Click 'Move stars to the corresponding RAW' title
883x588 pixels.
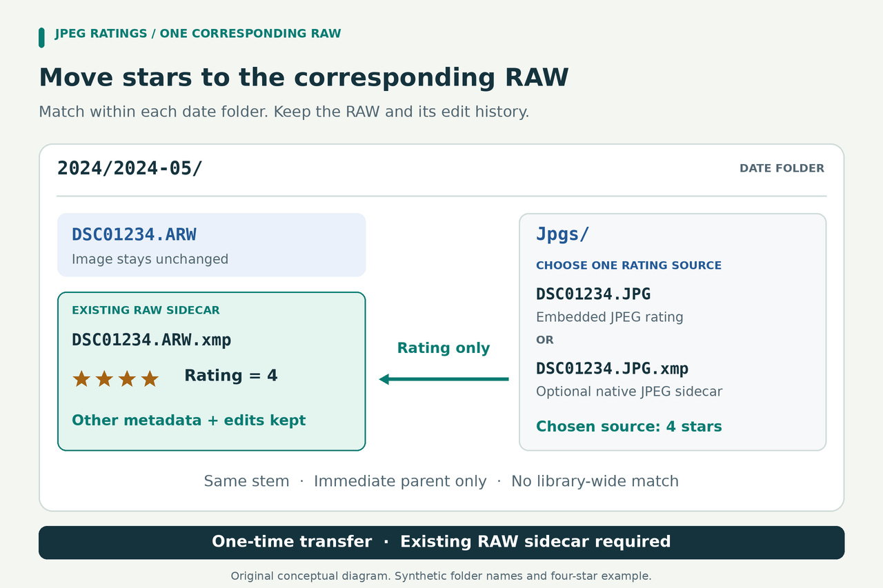(x=304, y=77)
